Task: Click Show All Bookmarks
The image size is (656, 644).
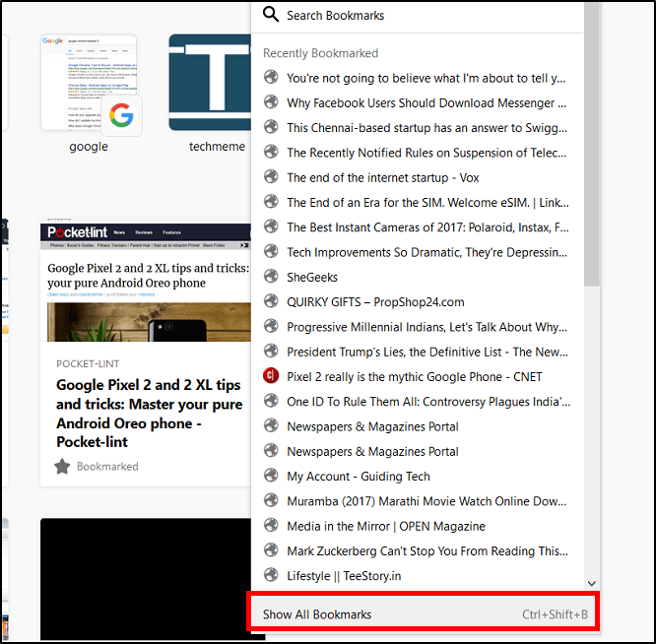Action: [424, 613]
